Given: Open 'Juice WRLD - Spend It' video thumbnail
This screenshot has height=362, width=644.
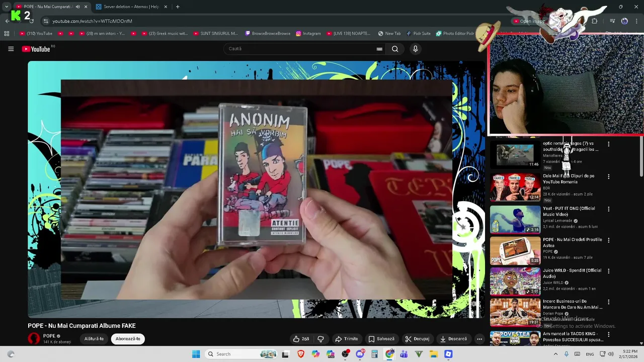Looking at the screenshot, I should point(515,281).
